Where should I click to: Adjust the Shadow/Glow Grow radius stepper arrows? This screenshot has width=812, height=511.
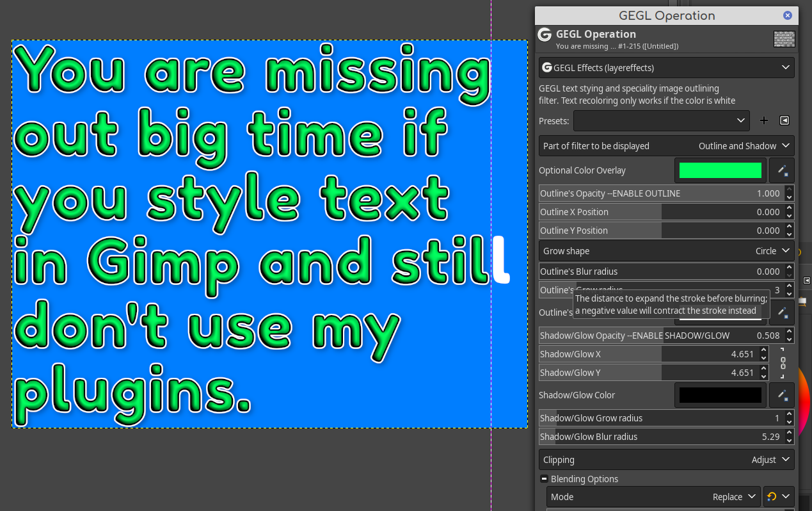tap(789, 418)
